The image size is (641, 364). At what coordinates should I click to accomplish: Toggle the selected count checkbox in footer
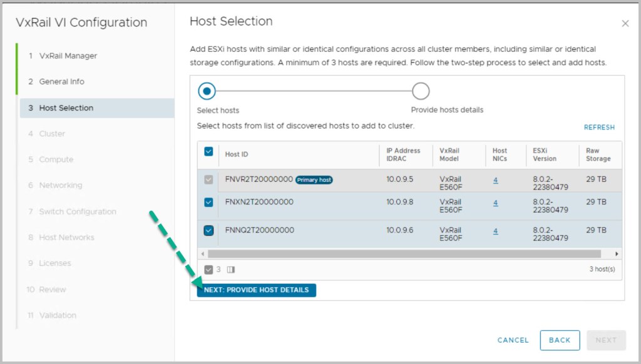tap(208, 270)
